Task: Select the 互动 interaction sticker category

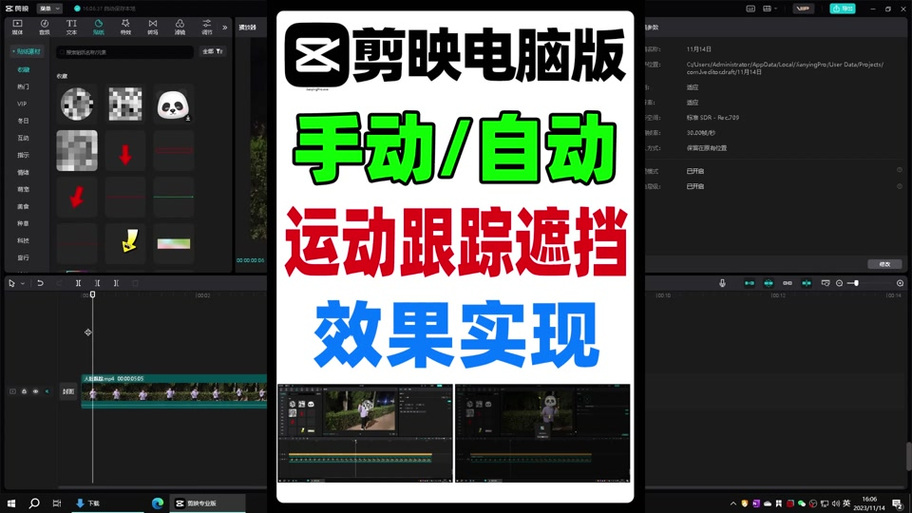Action: (23, 138)
